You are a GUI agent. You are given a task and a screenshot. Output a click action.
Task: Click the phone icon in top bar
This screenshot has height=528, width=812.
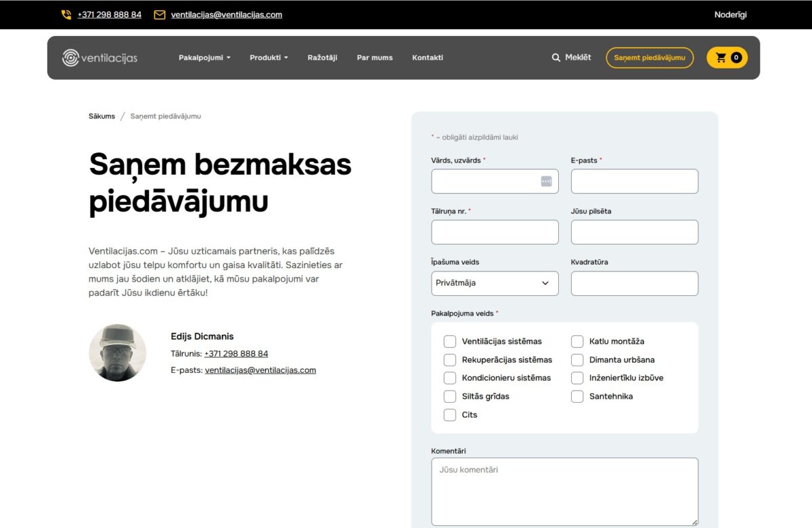[x=66, y=15]
